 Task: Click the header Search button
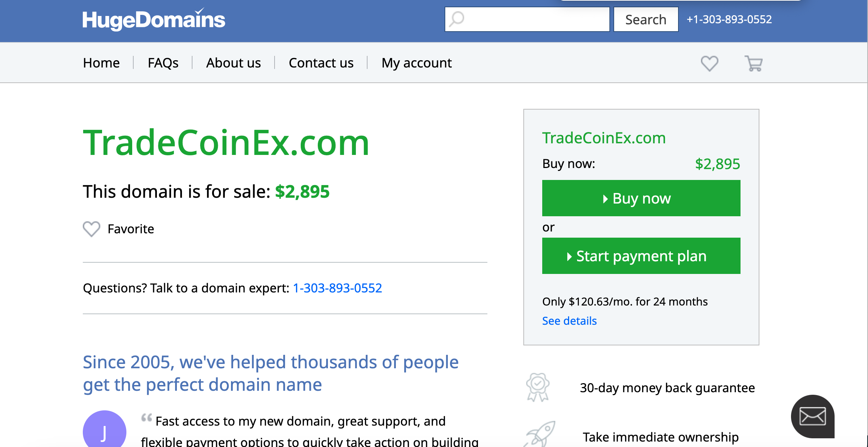(x=646, y=20)
